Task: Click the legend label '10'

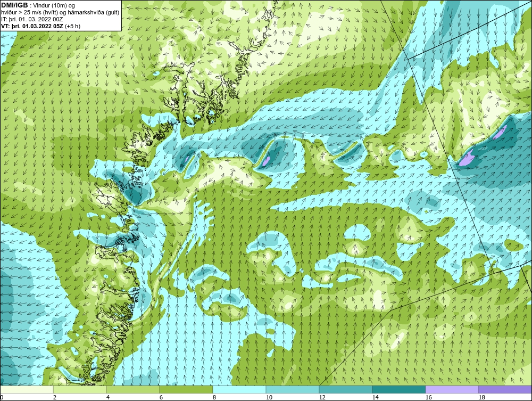Action: (x=269, y=397)
